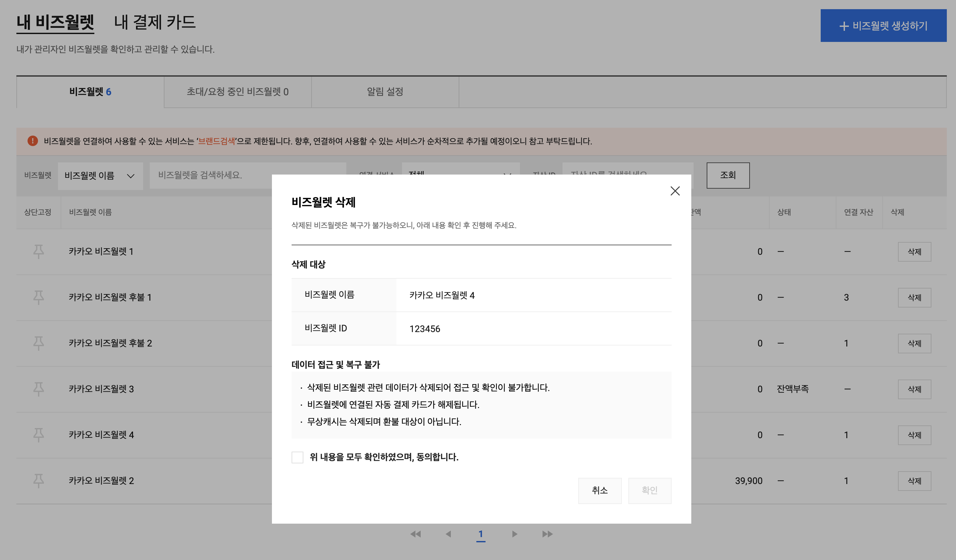Click next page arrow in pagination

(514, 534)
